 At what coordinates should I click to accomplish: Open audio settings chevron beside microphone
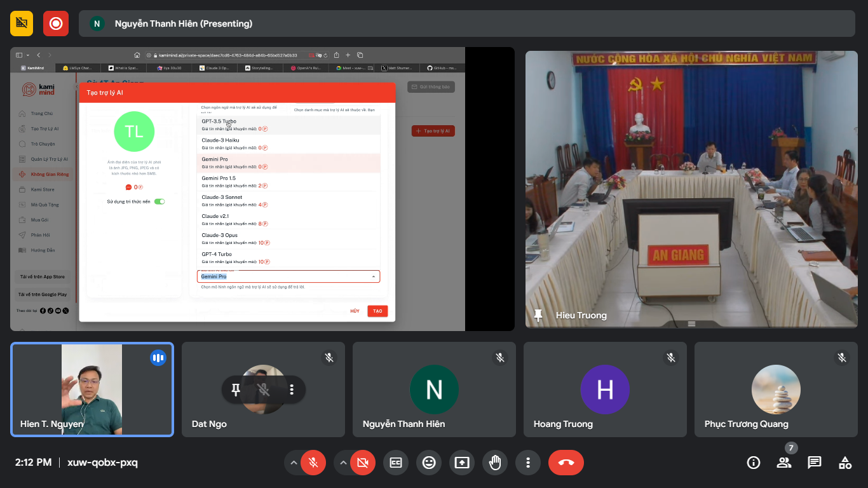(293, 463)
